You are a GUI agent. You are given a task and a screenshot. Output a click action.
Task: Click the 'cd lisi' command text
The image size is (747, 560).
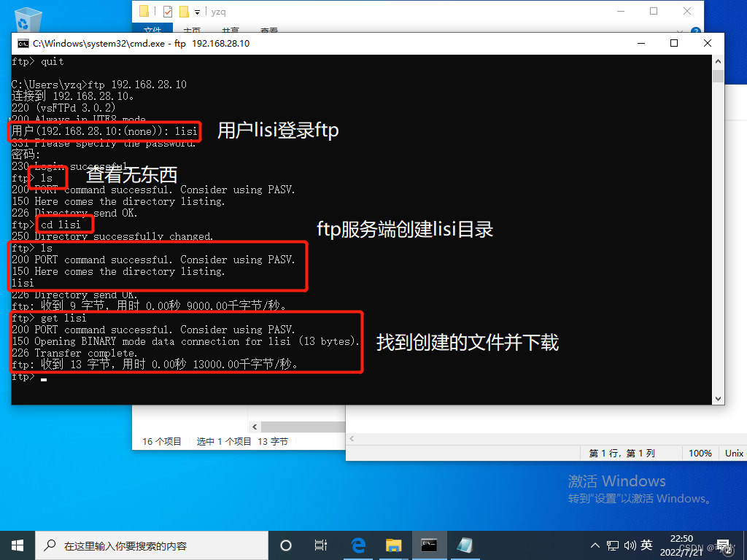click(x=61, y=225)
